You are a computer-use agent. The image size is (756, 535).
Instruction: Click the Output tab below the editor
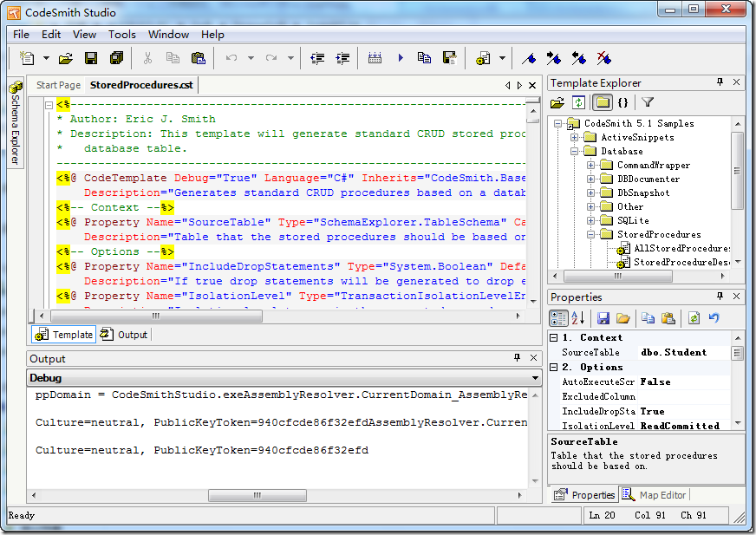125,335
